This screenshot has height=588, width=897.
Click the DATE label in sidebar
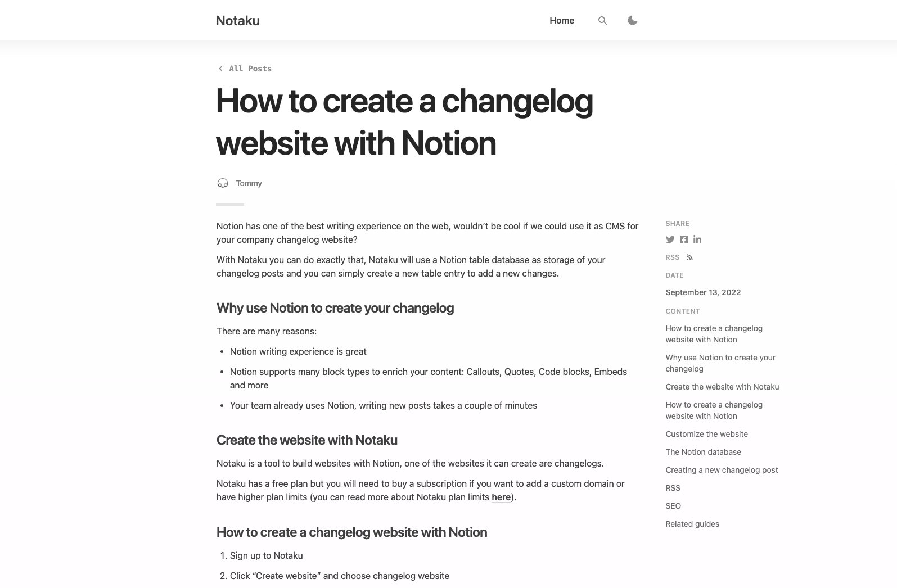(674, 275)
